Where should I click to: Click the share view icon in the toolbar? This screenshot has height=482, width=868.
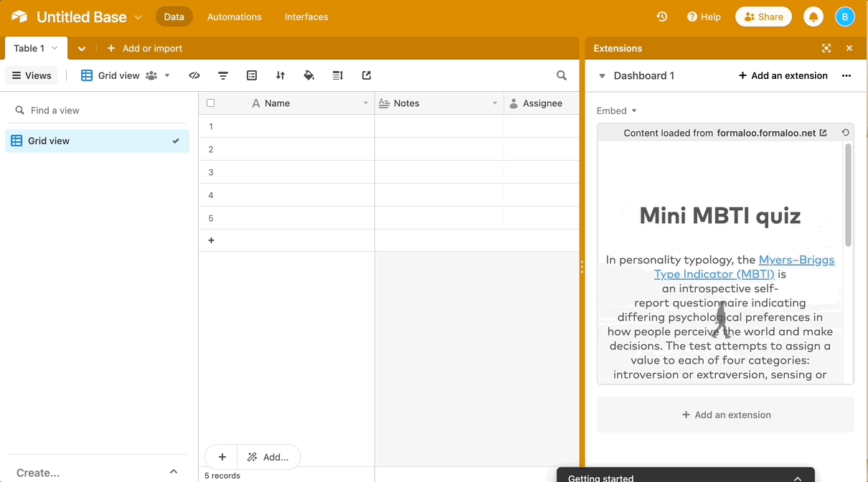[367, 75]
